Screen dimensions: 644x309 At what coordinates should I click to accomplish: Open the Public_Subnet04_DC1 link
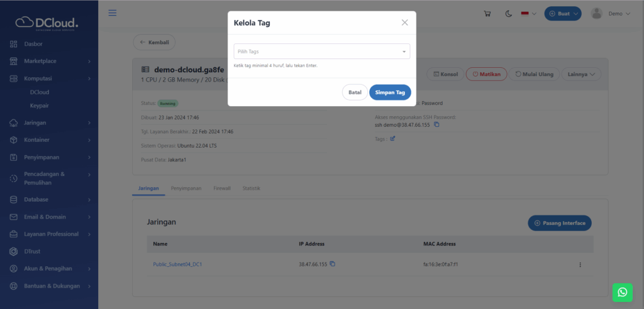(177, 264)
